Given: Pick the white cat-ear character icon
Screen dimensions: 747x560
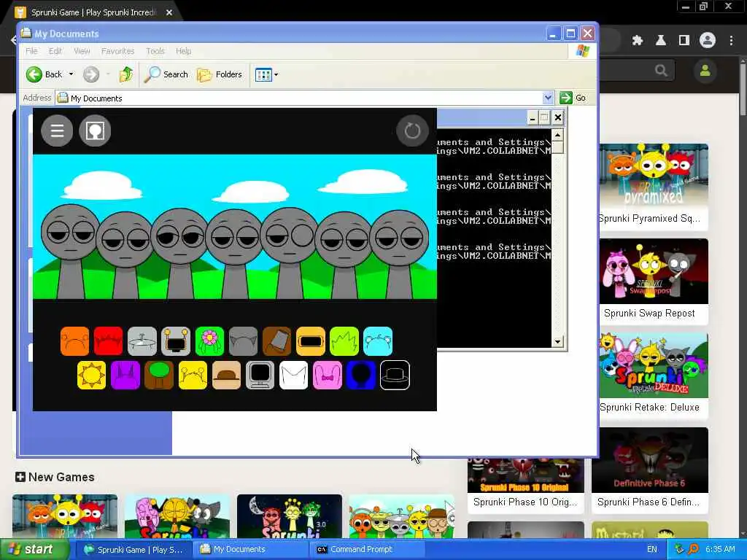Looking at the screenshot, I should coord(293,376).
